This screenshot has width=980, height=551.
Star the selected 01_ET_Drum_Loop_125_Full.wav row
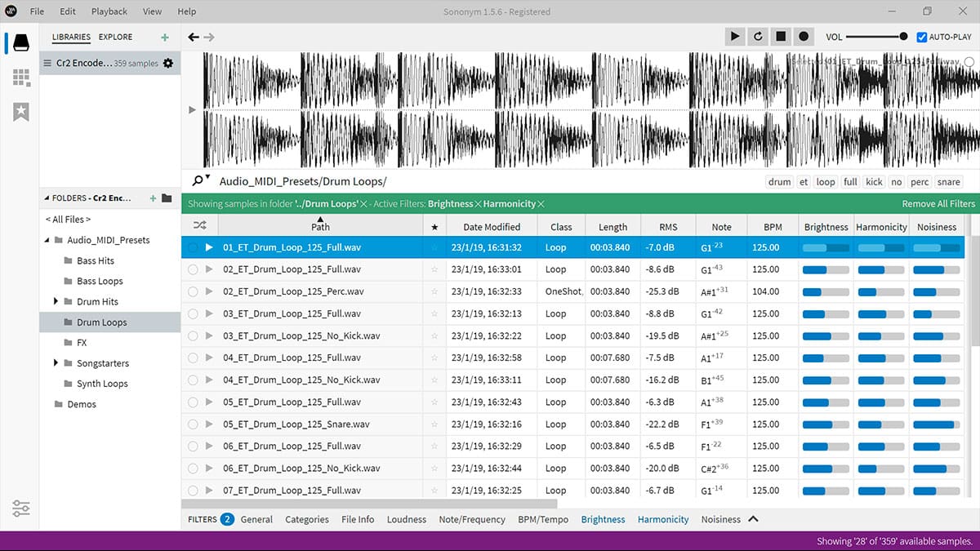[x=434, y=247]
